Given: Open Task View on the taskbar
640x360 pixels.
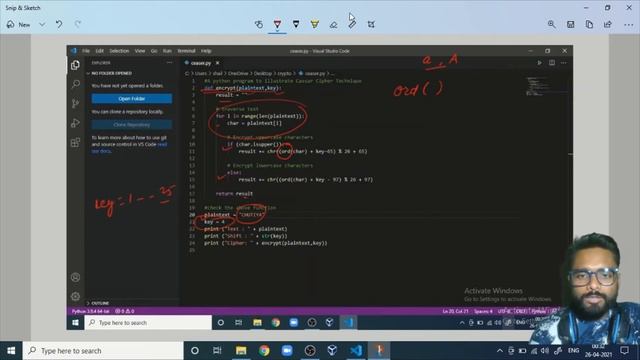Looking at the screenshot, I should click(x=217, y=351).
